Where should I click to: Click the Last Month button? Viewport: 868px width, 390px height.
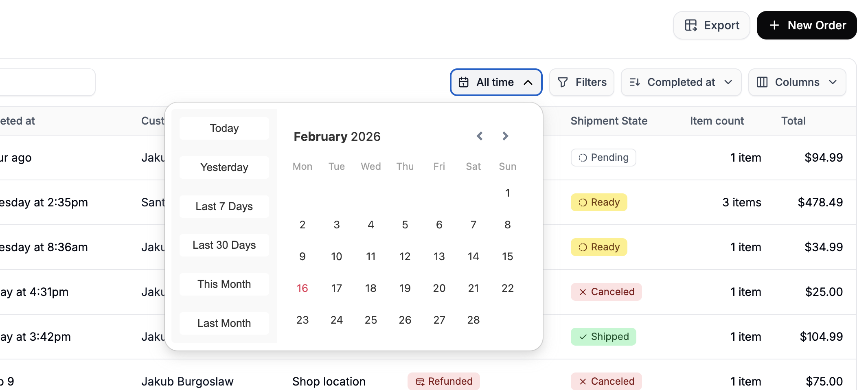pos(224,323)
